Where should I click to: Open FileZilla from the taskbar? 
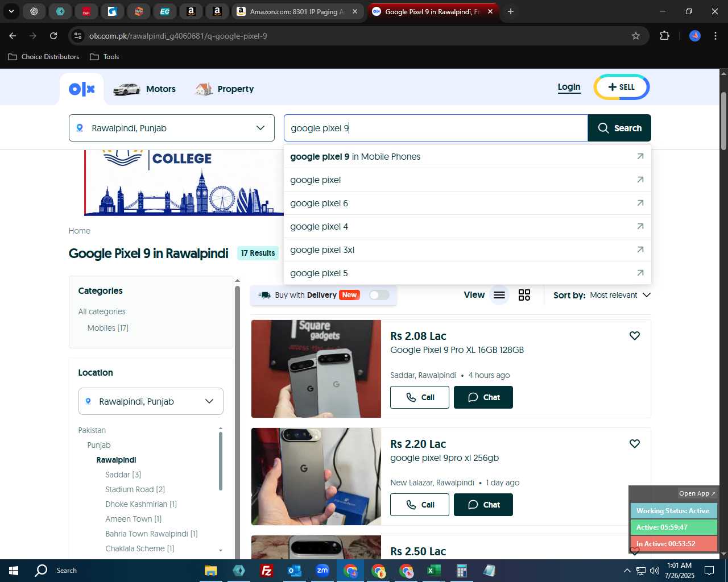[266, 571]
